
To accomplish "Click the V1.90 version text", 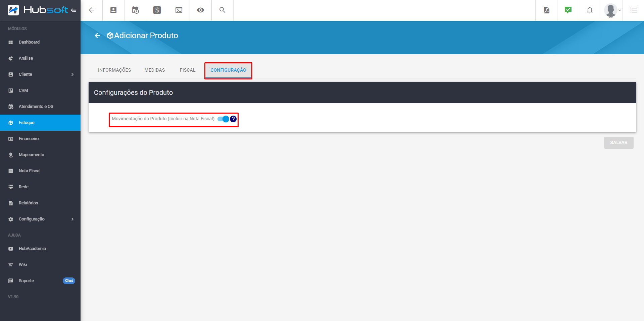I will pyautogui.click(x=13, y=297).
